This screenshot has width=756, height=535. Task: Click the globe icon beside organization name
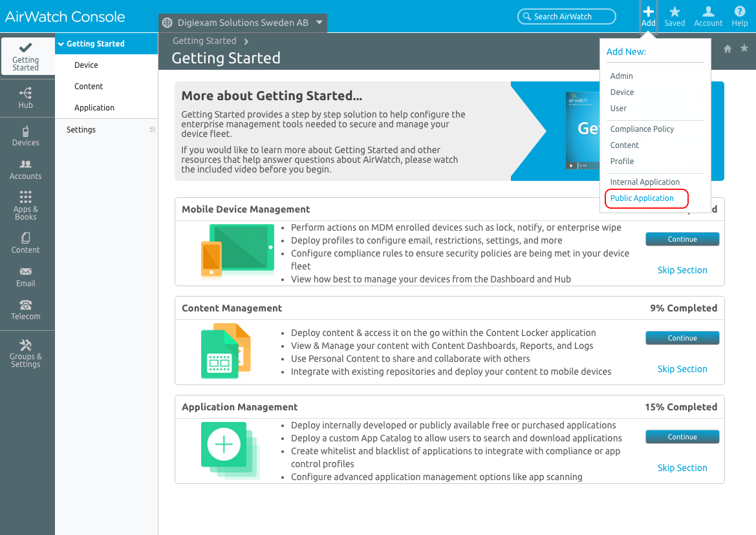167,23
